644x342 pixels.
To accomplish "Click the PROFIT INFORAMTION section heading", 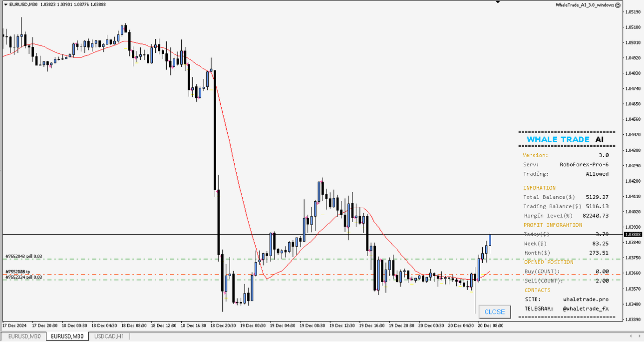I will coord(553,225).
